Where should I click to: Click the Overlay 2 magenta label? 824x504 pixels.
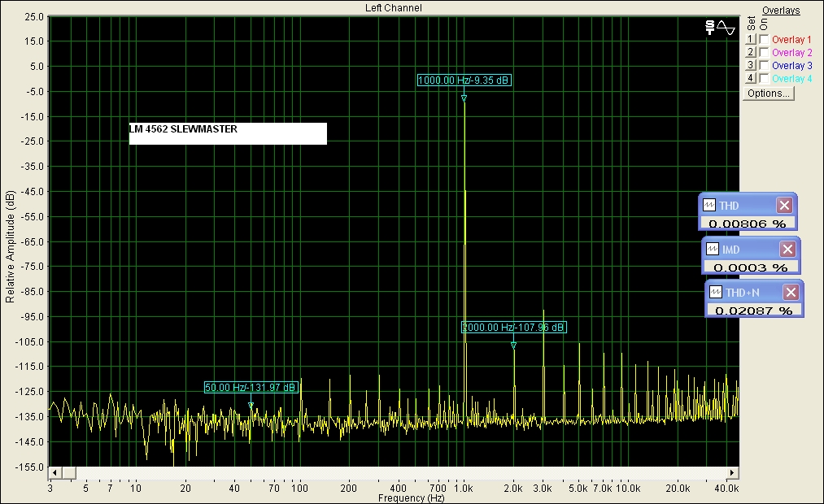click(x=791, y=53)
